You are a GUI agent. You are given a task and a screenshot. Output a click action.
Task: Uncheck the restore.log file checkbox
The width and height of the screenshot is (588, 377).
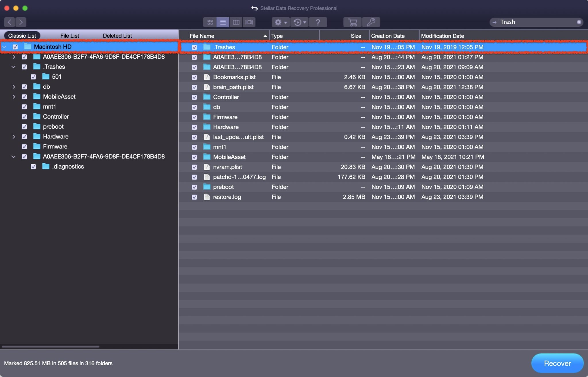tap(194, 197)
